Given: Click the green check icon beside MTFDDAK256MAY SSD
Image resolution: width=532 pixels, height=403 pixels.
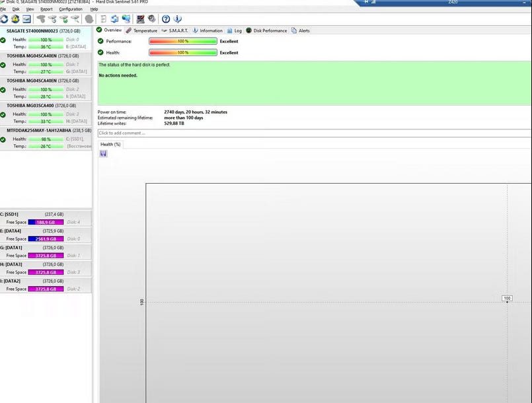Looking at the screenshot, I should click(3, 139).
